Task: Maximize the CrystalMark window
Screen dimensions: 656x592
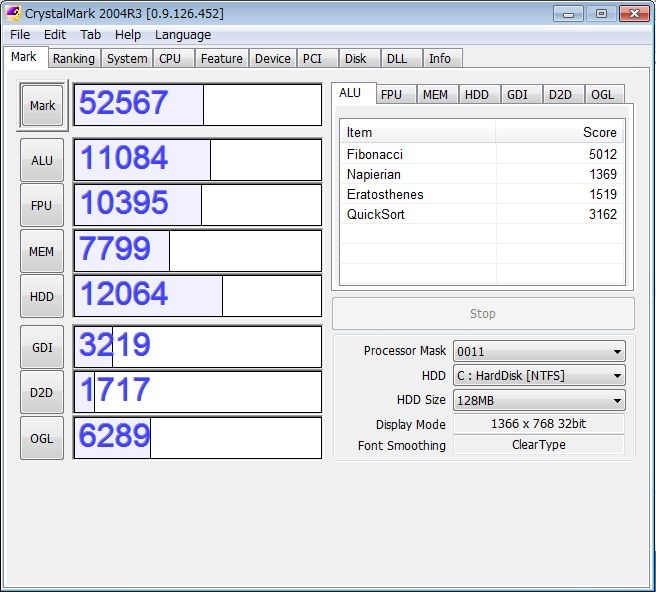Action: (x=601, y=14)
